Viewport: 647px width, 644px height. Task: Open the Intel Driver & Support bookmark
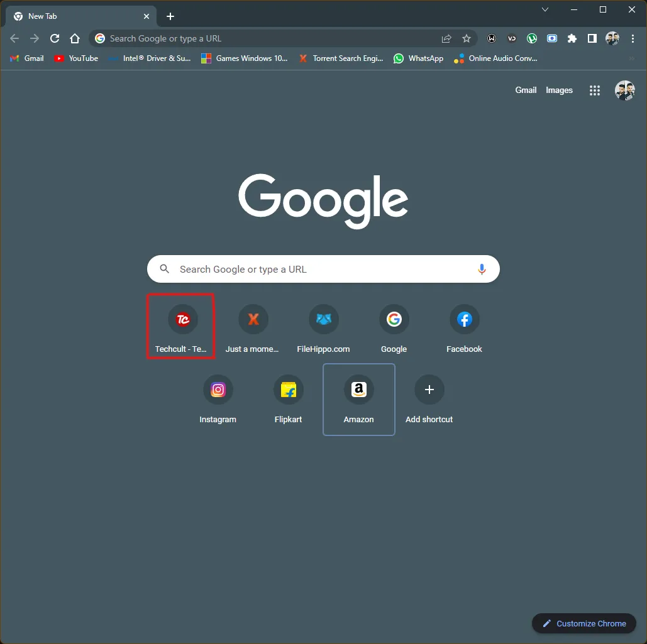pyautogui.click(x=150, y=58)
